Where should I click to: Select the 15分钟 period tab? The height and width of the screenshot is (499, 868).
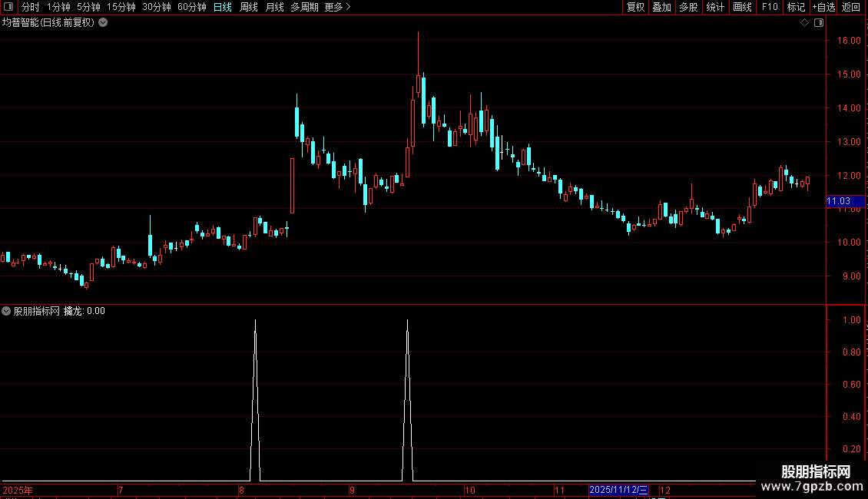click(121, 7)
